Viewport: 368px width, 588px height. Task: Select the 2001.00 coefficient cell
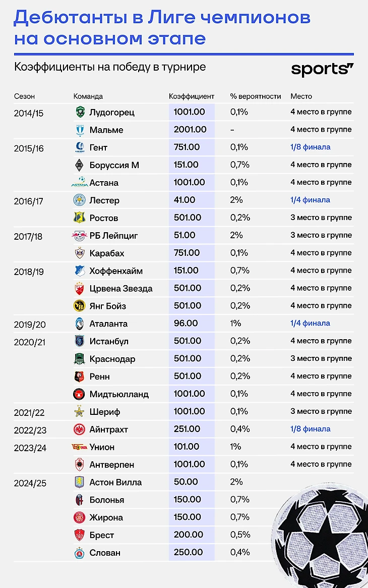[x=190, y=130]
